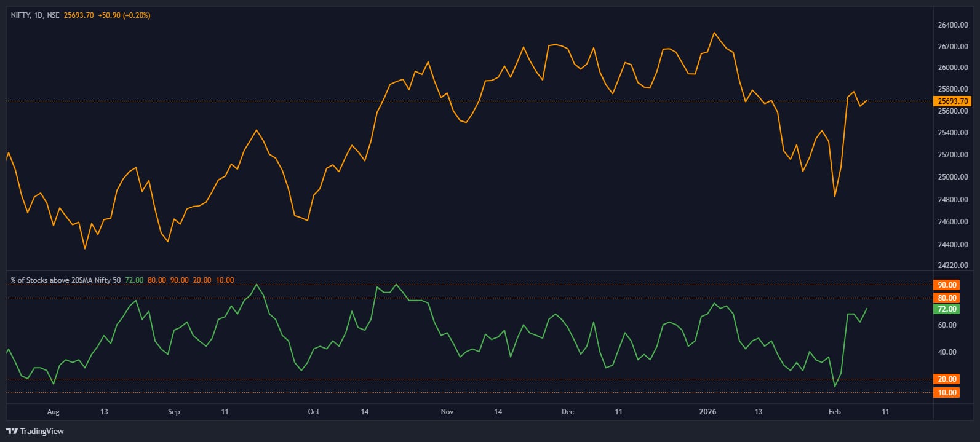Click the Feb label on the time axis
Screen dimensions: 980x442
835,412
